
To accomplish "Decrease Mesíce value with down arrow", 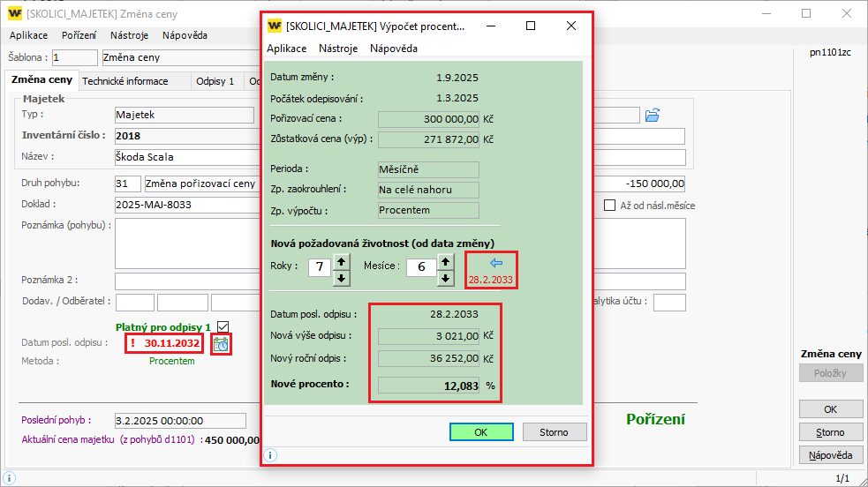I will click(444, 277).
